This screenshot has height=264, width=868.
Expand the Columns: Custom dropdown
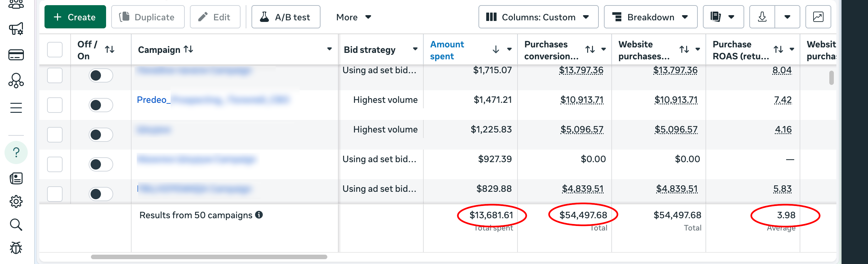pyautogui.click(x=538, y=17)
